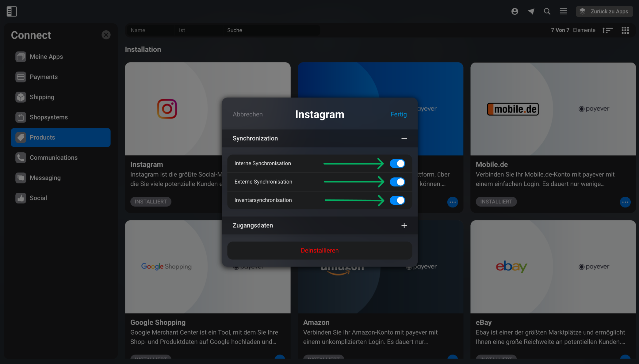The height and width of the screenshot is (364, 639).
Task: Open the Ist condition dropdown
Action: coord(199,30)
